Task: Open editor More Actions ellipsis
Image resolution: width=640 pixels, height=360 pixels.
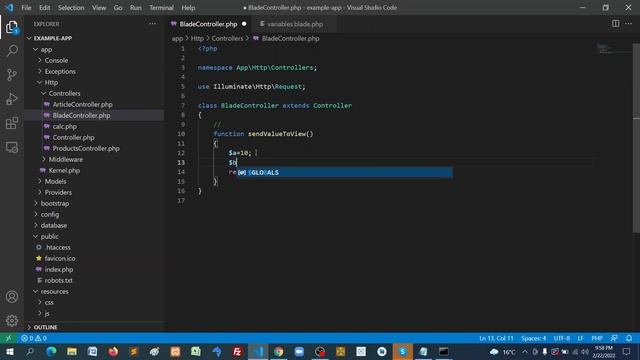Action: click(x=629, y=24)
